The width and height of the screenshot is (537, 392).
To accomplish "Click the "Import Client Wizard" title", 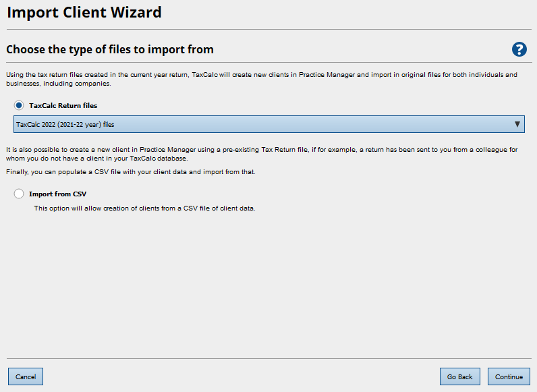I will click(84, 12).
